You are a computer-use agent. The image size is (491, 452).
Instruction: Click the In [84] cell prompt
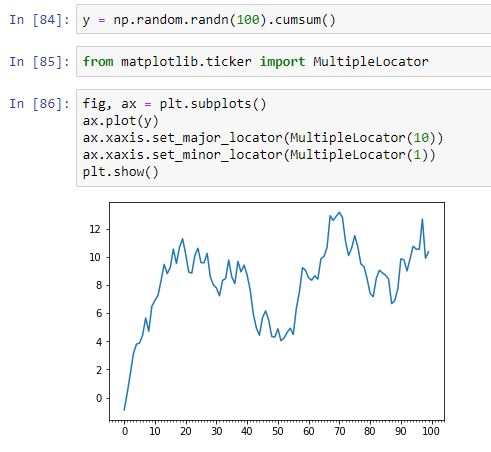39,20
